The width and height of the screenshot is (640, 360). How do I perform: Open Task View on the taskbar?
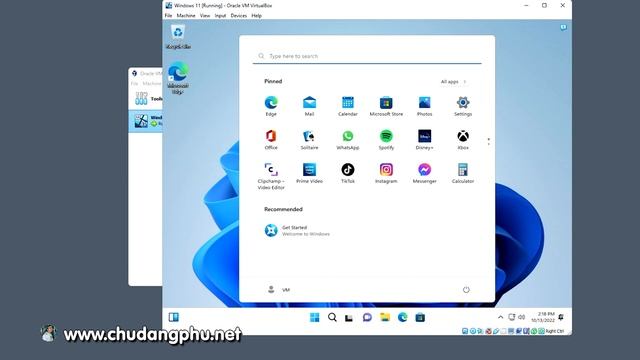tap(349, 318)
